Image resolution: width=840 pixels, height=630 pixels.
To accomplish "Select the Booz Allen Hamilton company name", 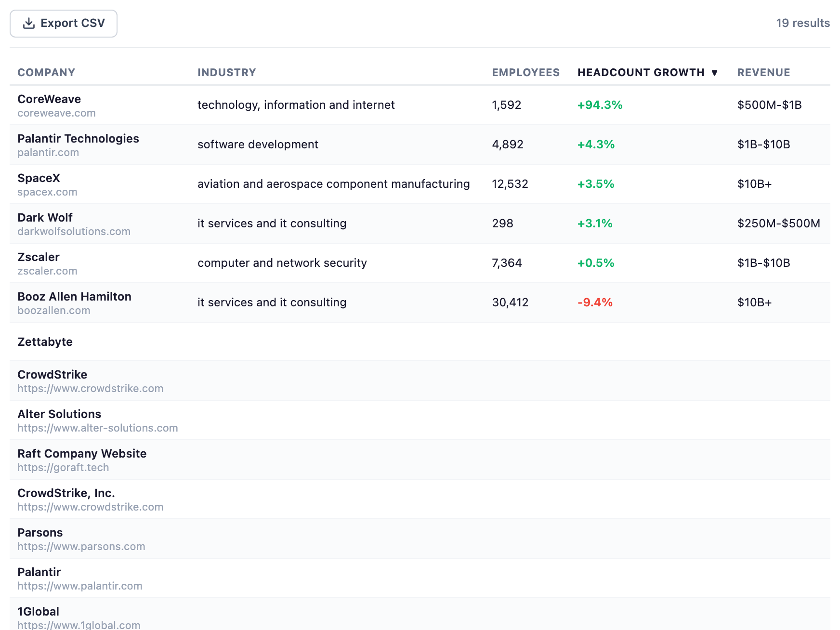I will point(74,297).
